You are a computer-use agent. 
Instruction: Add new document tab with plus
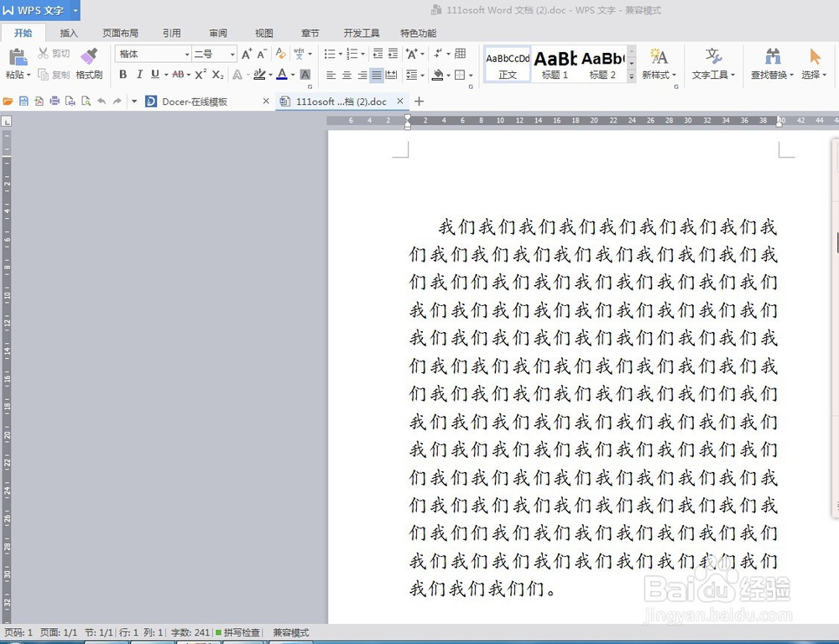(x=419, y=101)
